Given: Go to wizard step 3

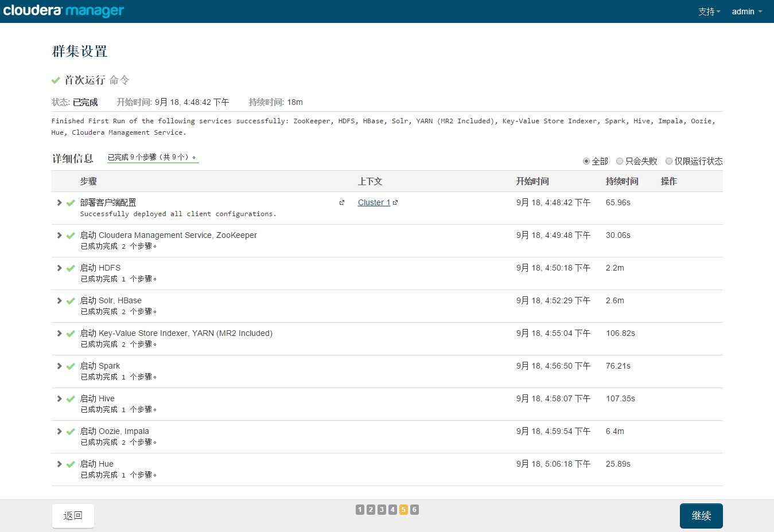Looking at the screenshot, I should tap(382, 510).
